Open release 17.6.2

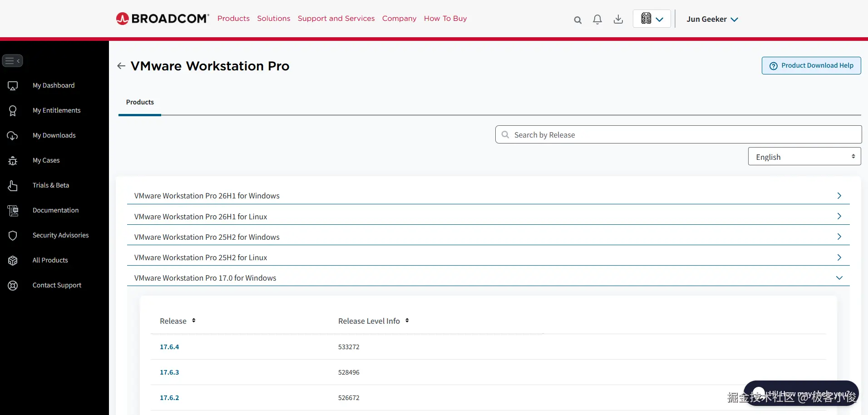coord(169,398)
